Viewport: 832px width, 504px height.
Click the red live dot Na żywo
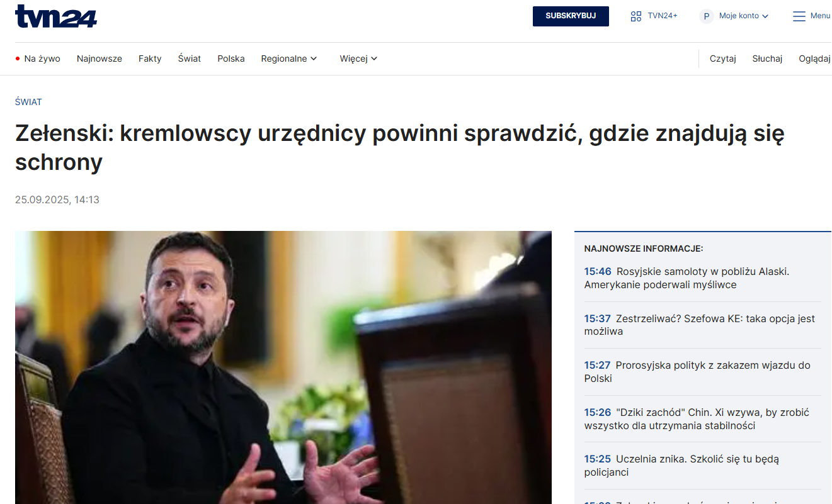point(18,59)
